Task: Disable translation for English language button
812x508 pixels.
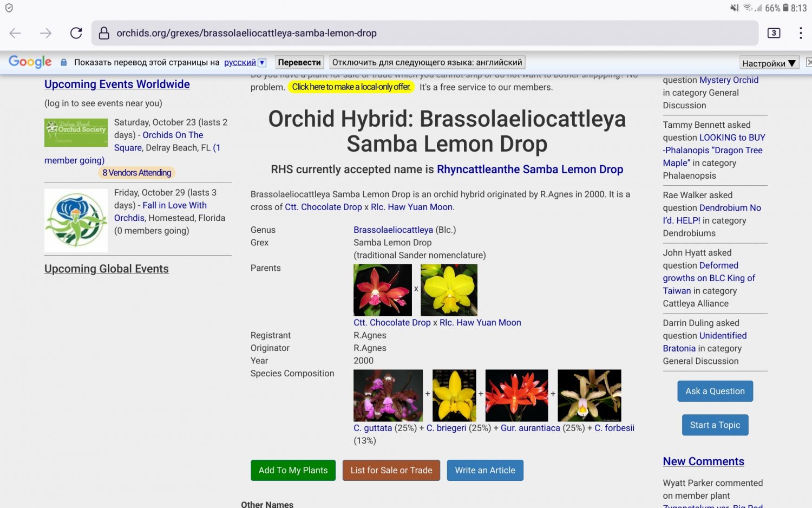Action: coord(427,62)
